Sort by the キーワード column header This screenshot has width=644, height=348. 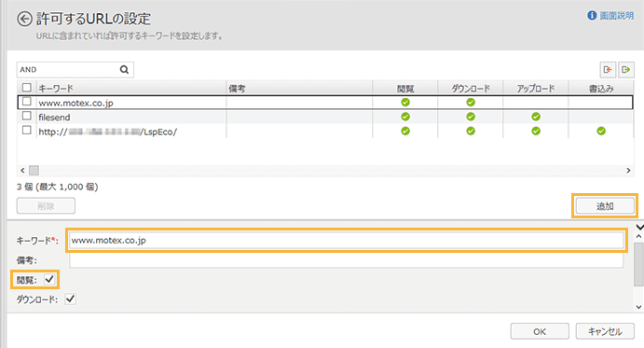pos(131,88)
